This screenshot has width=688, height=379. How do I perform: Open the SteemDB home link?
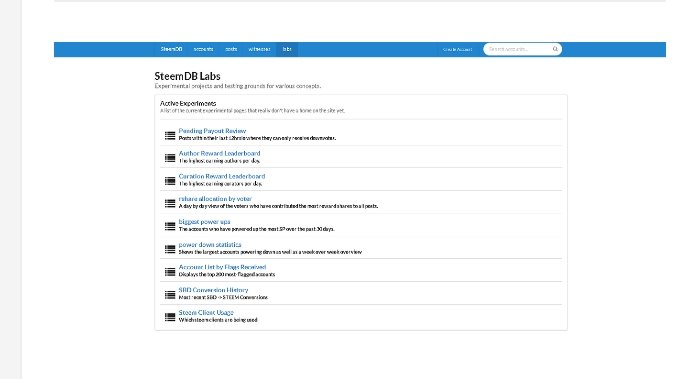point(171,49)
